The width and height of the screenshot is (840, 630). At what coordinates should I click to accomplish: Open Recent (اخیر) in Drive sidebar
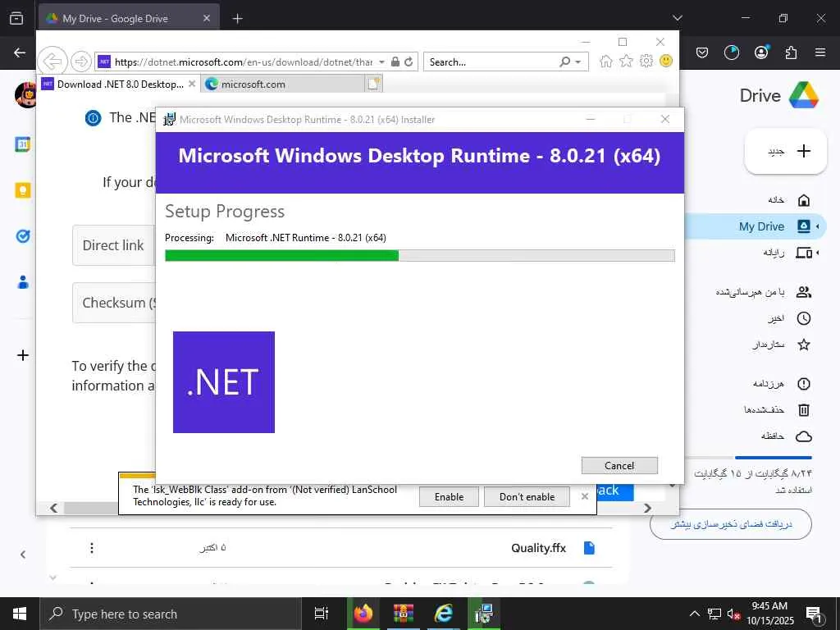click(x=790, y=318)
